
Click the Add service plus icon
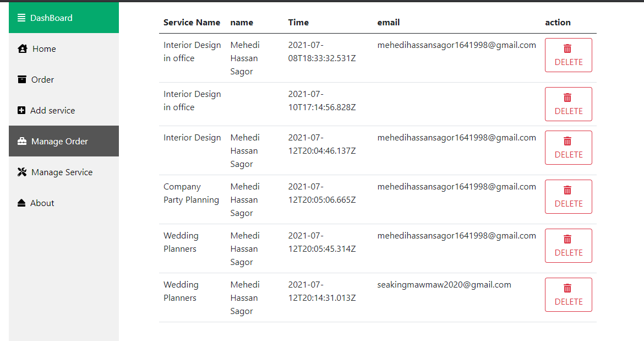[x=21, y=110]
